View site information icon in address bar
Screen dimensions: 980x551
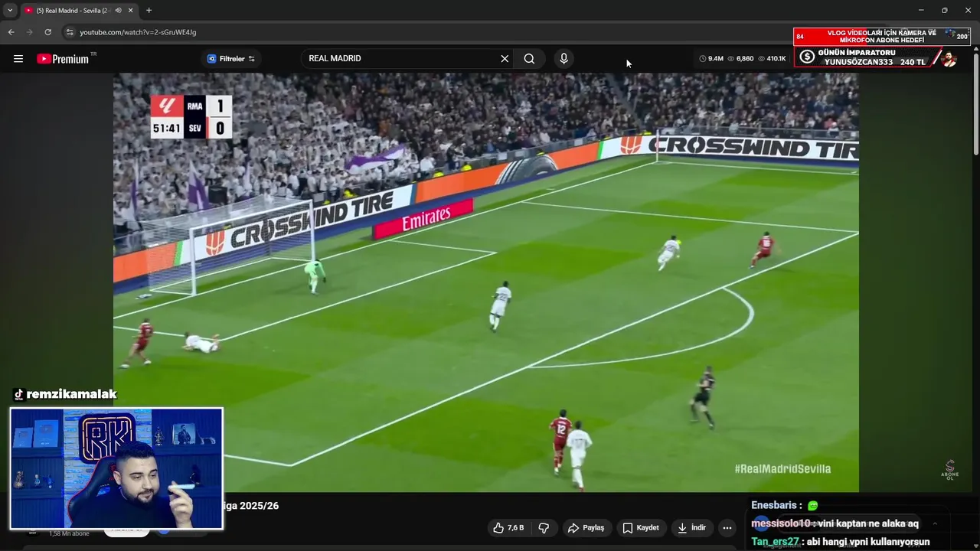tap(70, 32)
